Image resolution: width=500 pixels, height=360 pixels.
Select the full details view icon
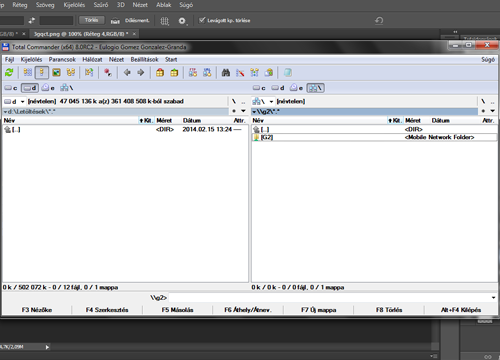coord(42,72)
